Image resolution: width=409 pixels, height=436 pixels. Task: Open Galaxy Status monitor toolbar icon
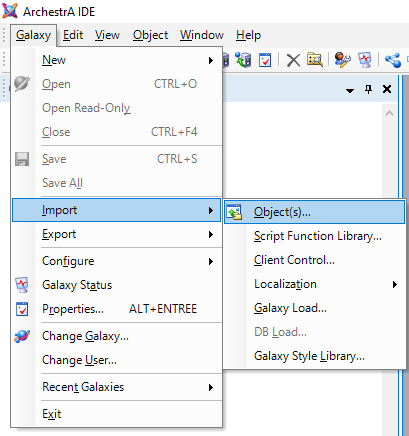(x=365, y=60)
